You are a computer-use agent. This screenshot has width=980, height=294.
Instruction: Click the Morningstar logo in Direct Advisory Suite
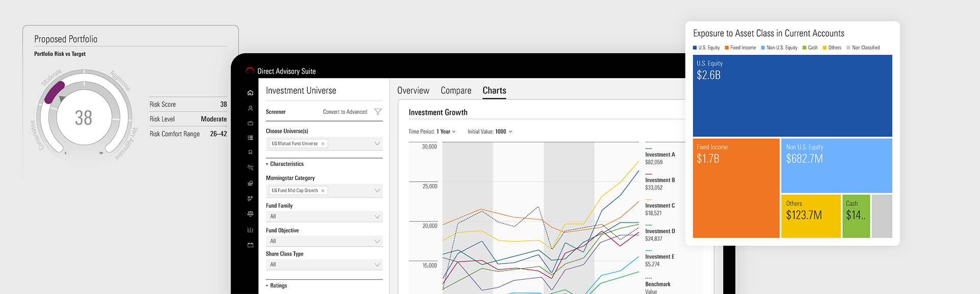pyautogui.click(x=250, y=71)
